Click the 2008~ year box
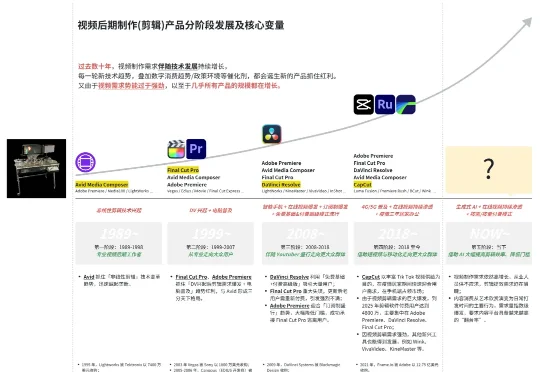This screenshot has height=372, width=540. pyautogui.click(x=305, y=243)
